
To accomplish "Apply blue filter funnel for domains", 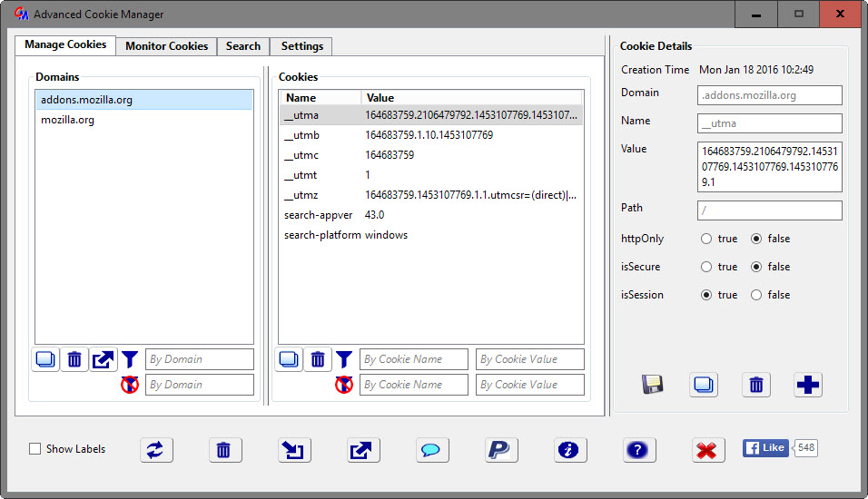I will pos(130,359).
